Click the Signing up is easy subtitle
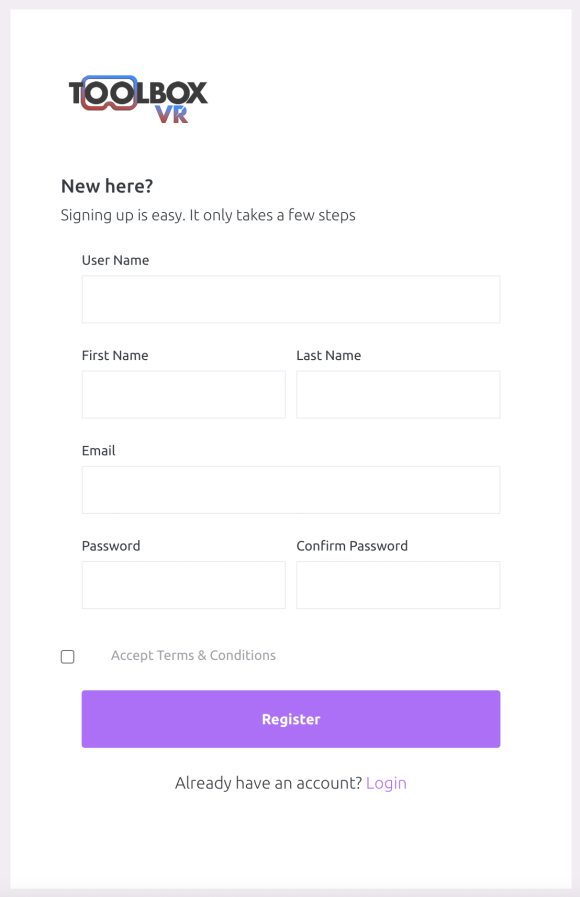580x897 pixels. tap(208, 215)
